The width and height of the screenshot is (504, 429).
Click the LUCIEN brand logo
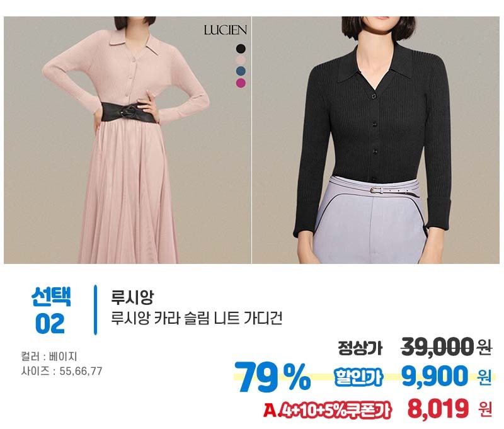click(x=226, y=30)
